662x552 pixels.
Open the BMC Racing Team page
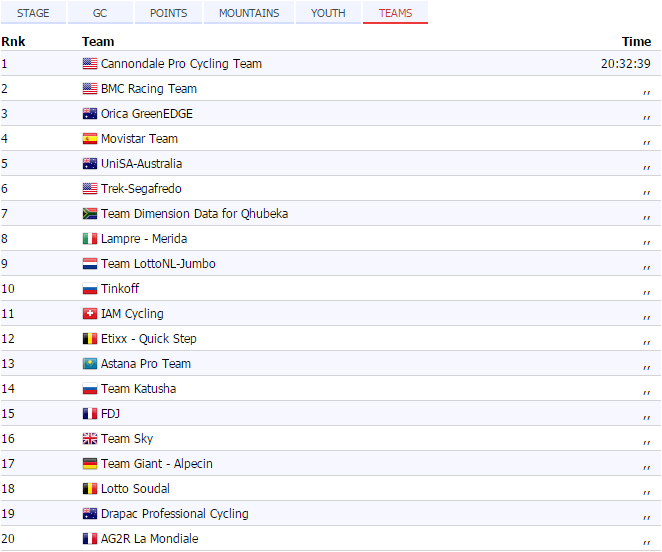[149, 89]
